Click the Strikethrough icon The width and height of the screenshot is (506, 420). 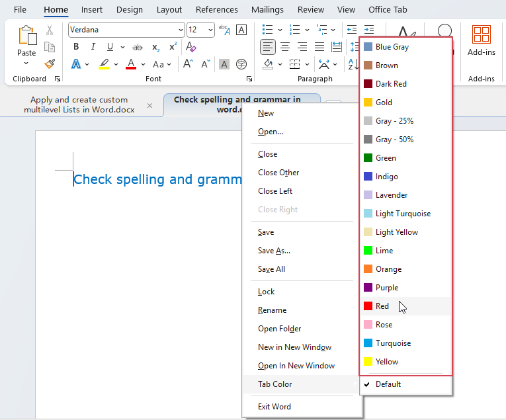(138, 47)
